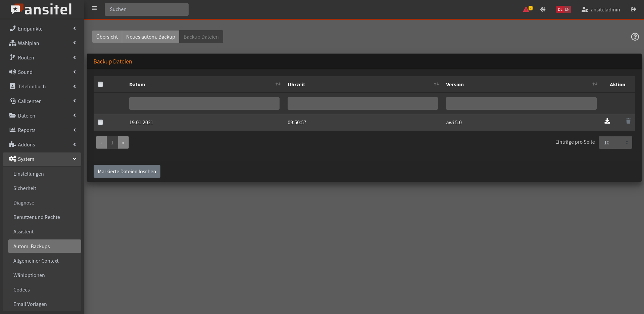The width and height of the screenshot is (644, 314).
Task: Expand the Endpunkte sidebar menu
Action: (42, 29)
